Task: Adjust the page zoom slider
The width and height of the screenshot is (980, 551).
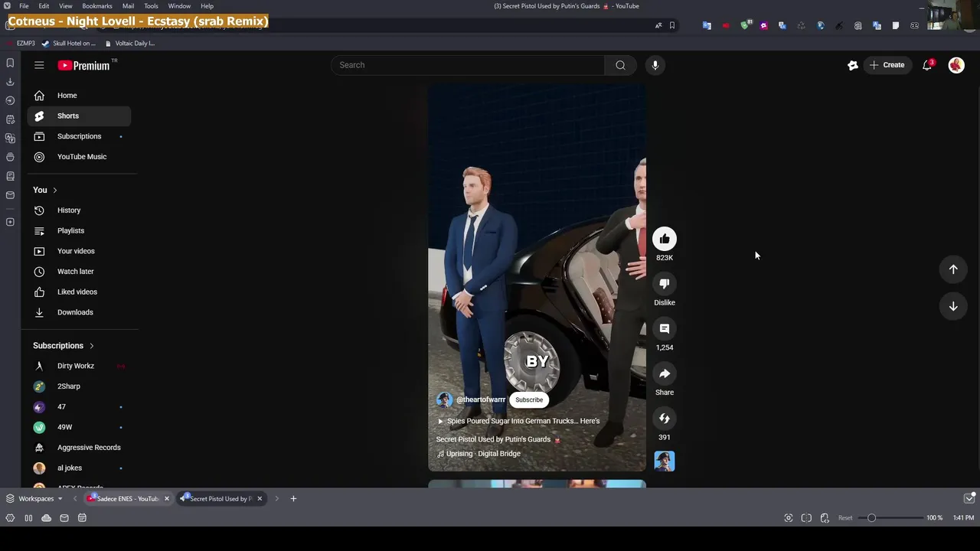Action: (890, 518)
